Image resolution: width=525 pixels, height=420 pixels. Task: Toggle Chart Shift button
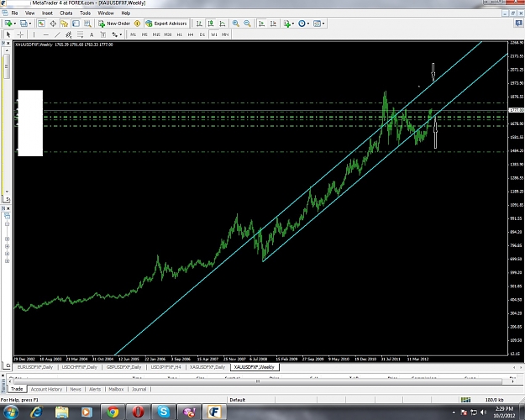coord(274,24)
